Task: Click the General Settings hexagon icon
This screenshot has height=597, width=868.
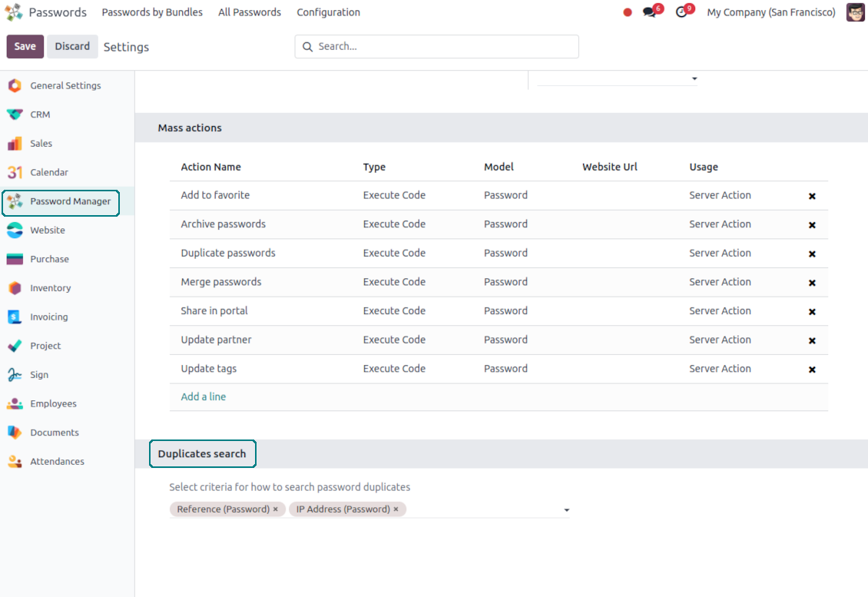Action: click(15, 85)
